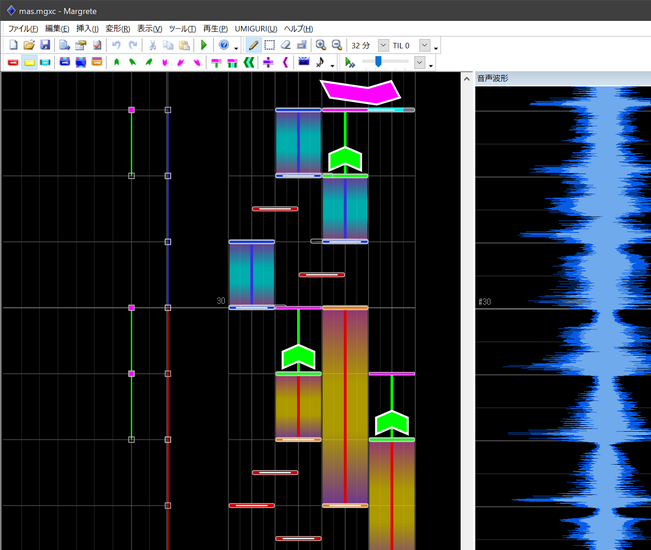Select the magenta Air down-right arrow
The height and width of the screenshot is (550, 651).
(197, 62)
